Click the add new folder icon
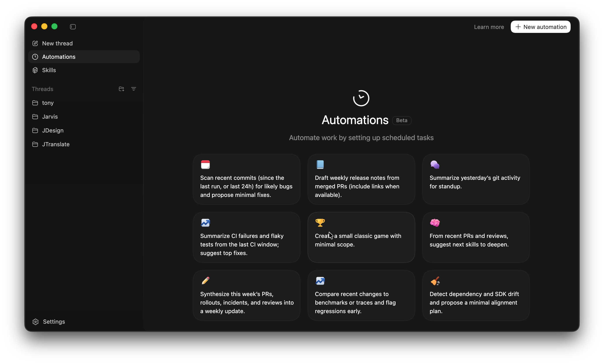 [x=121, y=89]
